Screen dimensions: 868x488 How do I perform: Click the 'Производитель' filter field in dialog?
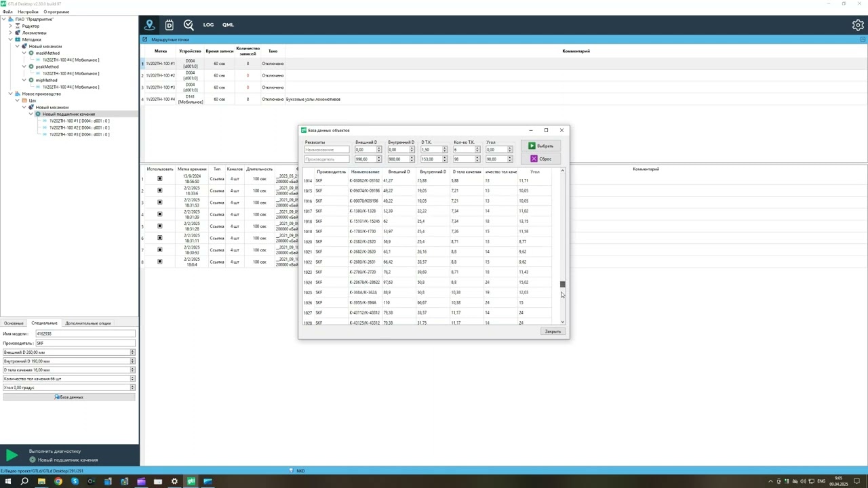click(x=327, y=159)
